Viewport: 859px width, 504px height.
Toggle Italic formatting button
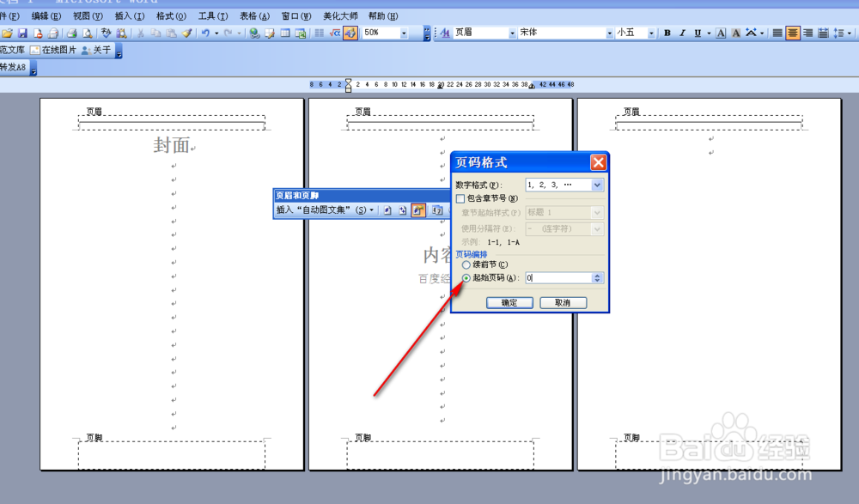pyautogui.click(x=682, y=33)
